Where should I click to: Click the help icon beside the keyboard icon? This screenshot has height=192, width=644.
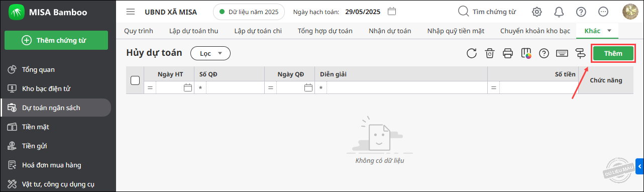coord(544,53)
